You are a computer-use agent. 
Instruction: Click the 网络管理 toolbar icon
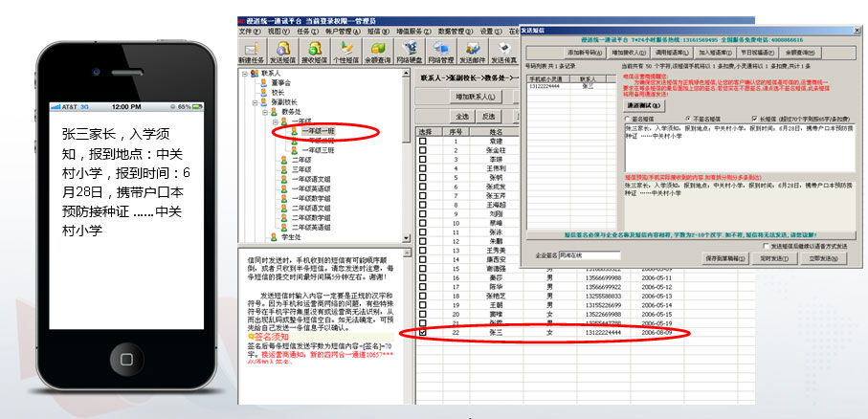coord(443,50)
